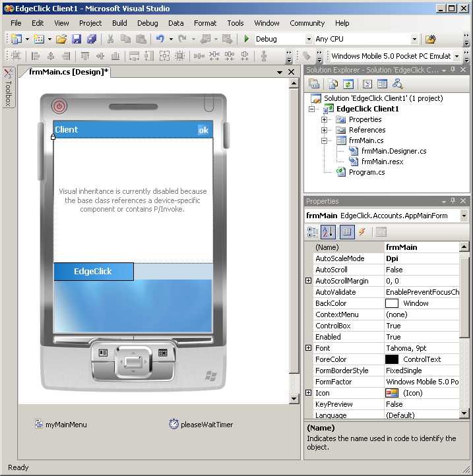Image resolution: width=473 pixels, height=476 pixels.
Task: Click the Paste clipboard icon
Action: (141, 39)
